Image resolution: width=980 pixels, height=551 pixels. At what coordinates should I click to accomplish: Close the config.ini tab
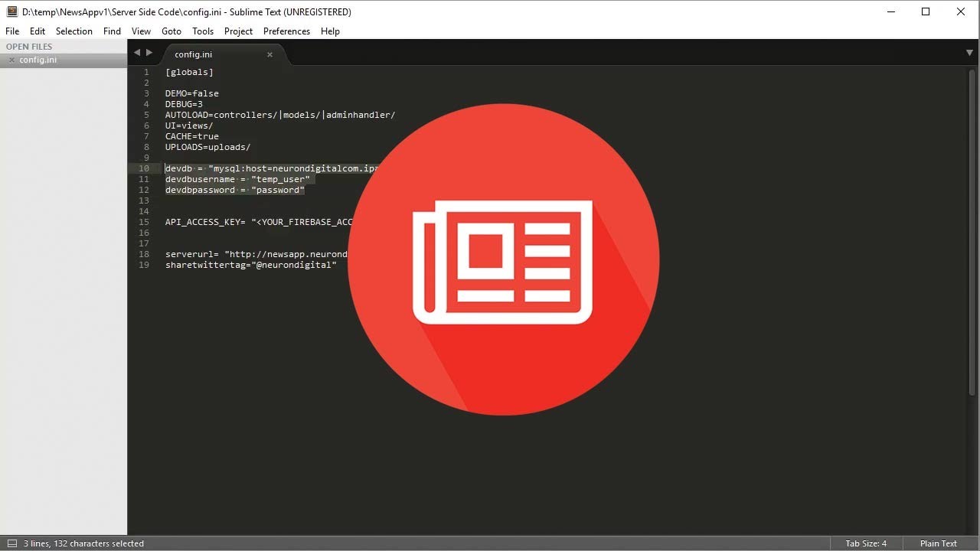pos(269,54)
